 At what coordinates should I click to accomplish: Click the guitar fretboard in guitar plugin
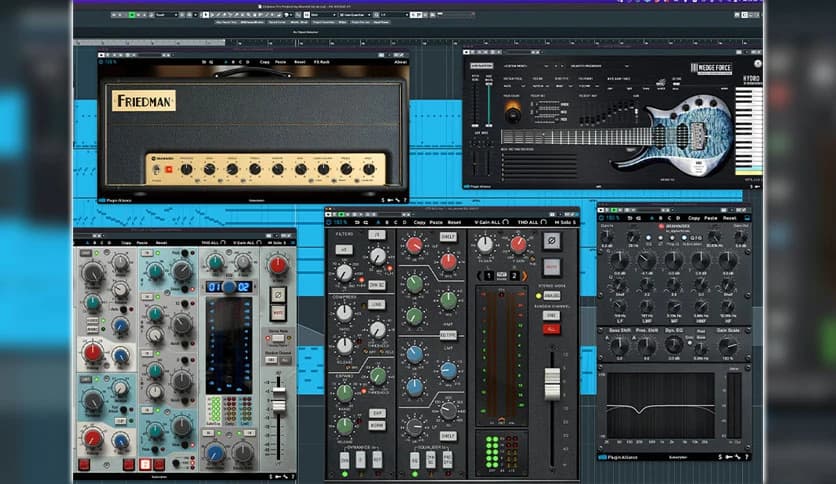tap(576, 137)
